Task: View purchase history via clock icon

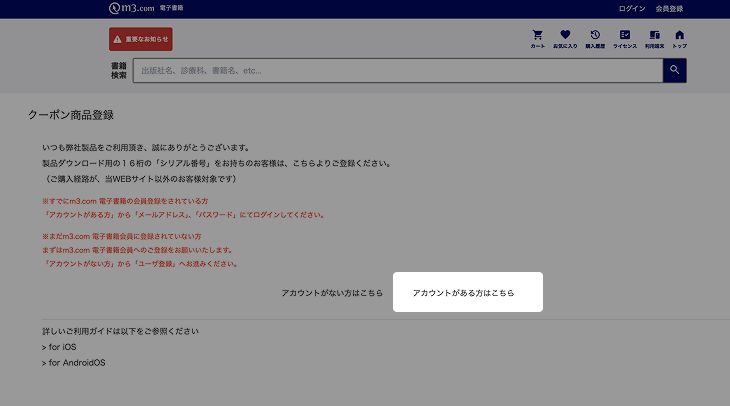Action: point(595,37)
